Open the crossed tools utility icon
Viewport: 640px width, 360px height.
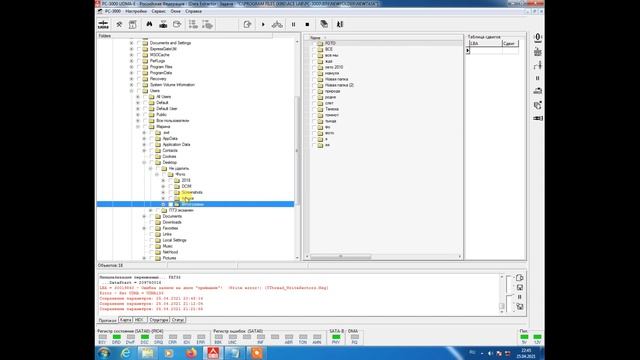(119, 24)
